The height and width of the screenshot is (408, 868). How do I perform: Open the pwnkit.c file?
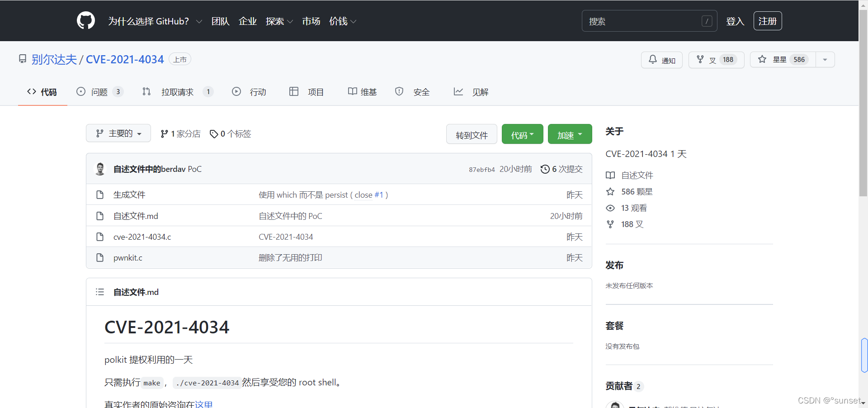pos(128,258)
